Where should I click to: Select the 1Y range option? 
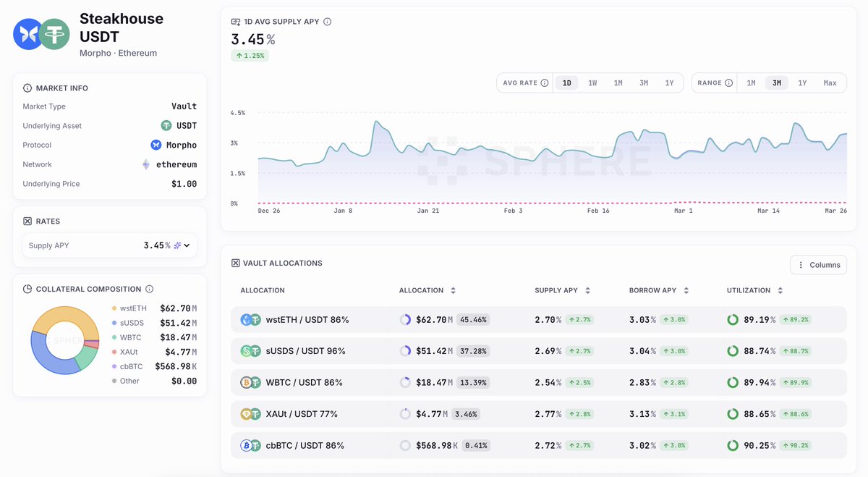pyautogui.click(x=802, y=83)
